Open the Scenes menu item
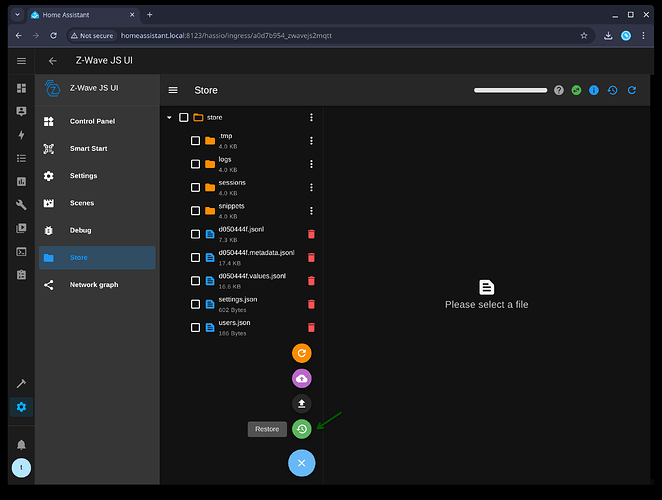This screenshot has width=662, height=500. (x=97, y=203)
